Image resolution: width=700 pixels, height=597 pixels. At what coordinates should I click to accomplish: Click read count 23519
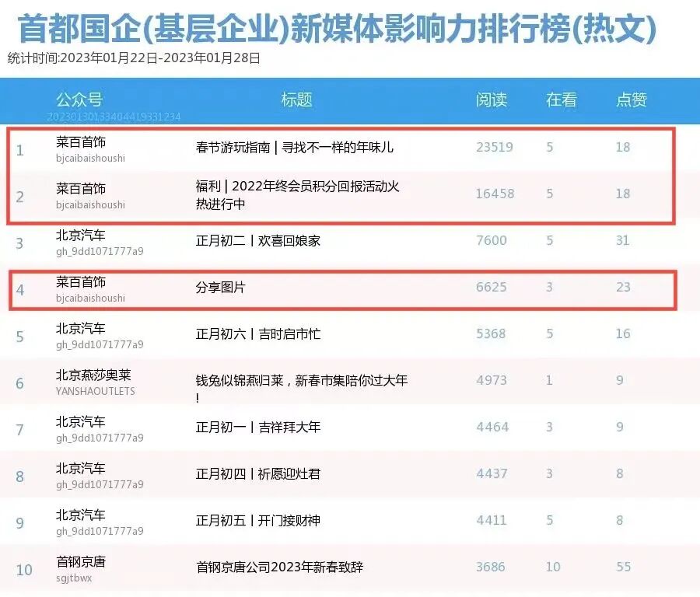[495, 147]
